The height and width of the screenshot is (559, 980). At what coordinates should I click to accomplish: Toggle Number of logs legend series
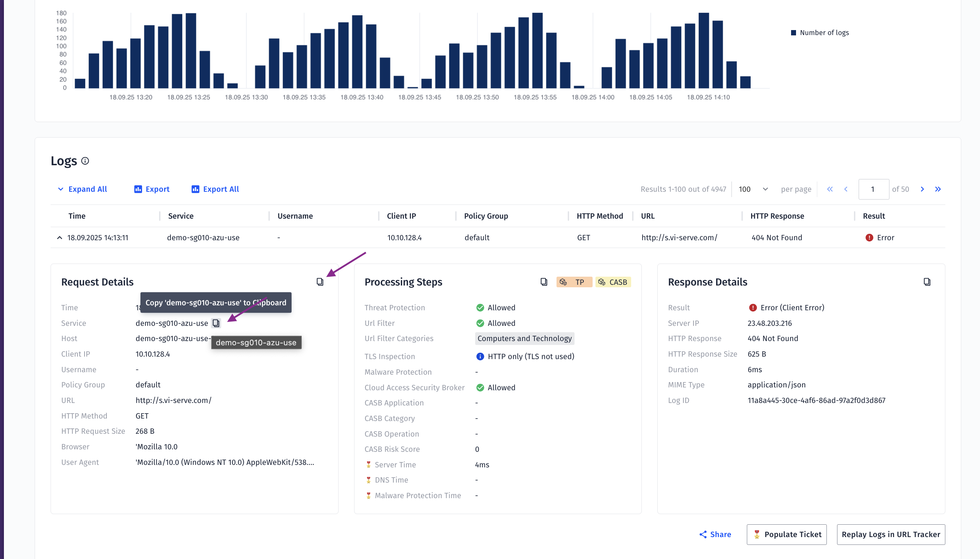[x=819, y=33]
